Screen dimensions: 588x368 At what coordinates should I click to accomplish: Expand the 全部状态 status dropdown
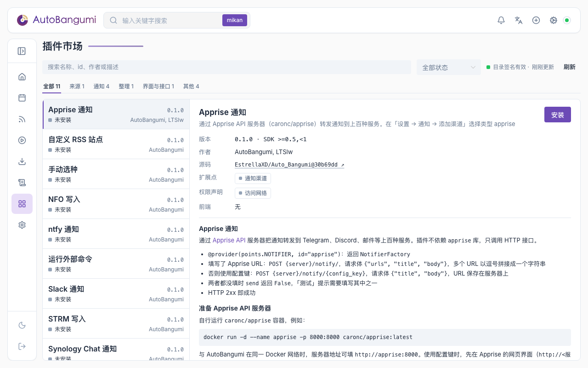coord(448,67)
